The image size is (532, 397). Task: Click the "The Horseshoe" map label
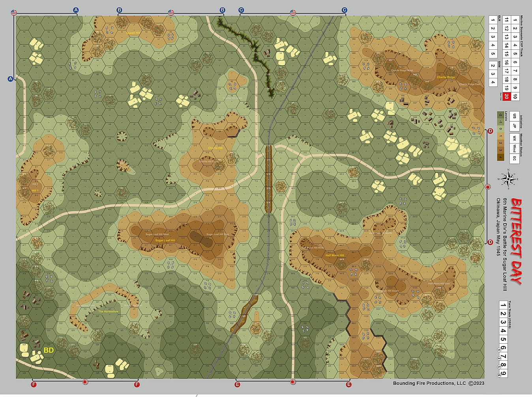108,311
